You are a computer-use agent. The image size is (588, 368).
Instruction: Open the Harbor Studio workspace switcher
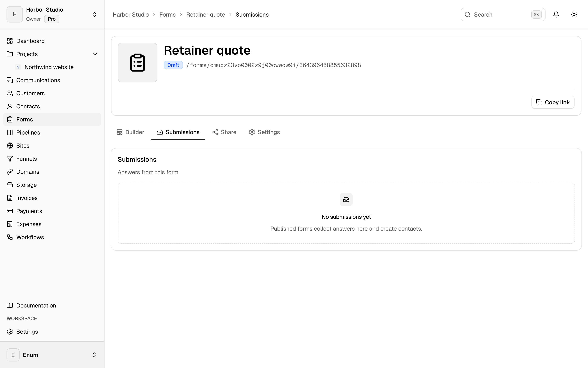pos(52,15)
